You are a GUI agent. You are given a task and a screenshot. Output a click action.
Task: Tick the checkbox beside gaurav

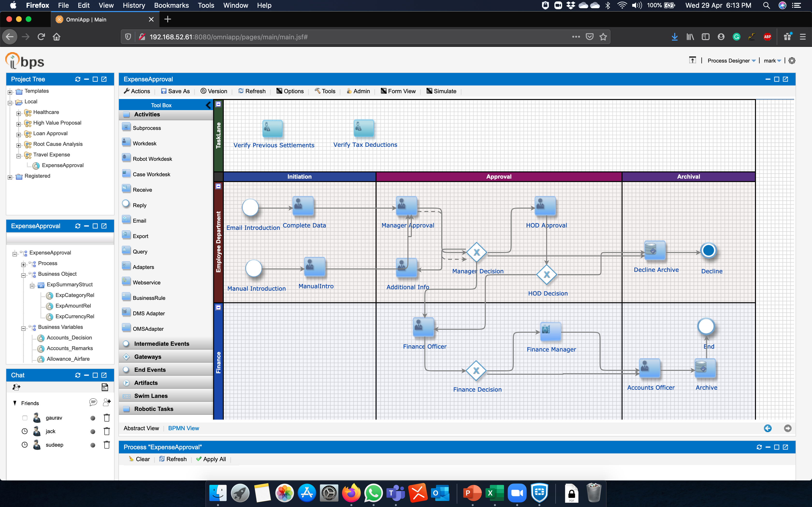pos(25,418)
